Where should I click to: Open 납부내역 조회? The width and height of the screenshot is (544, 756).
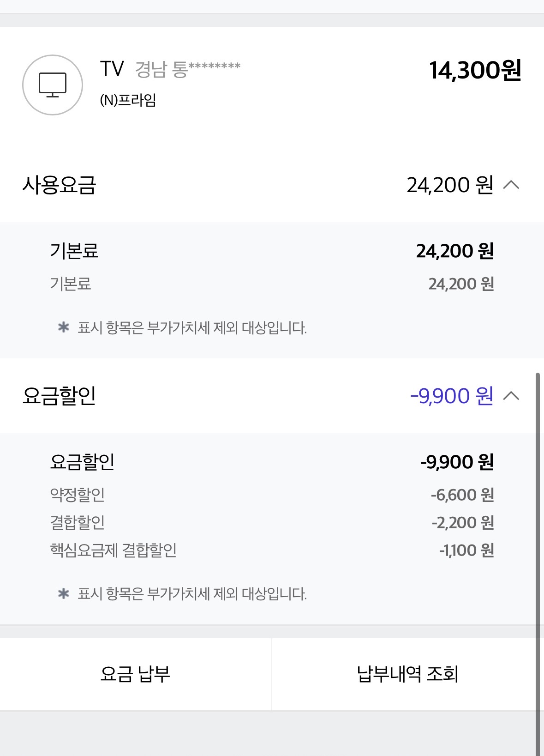pos(407,674)
